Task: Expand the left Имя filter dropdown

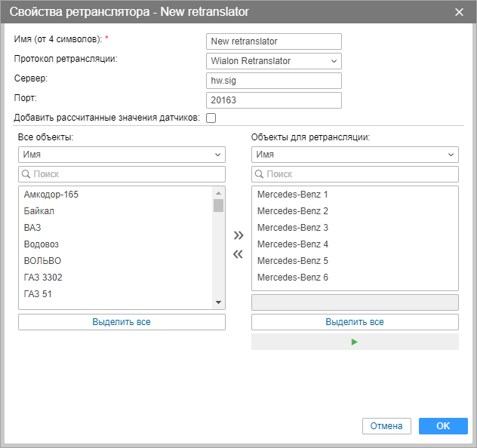Action: pos(122,155)
